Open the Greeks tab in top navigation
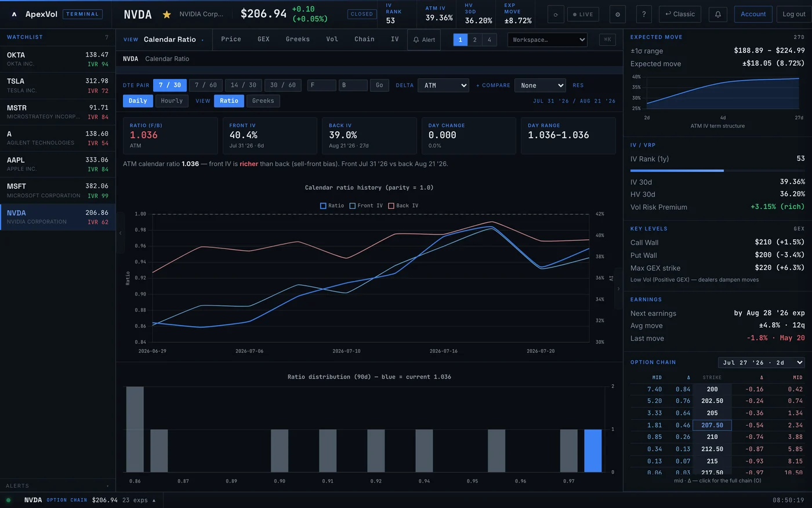 [x=298, y=39]
